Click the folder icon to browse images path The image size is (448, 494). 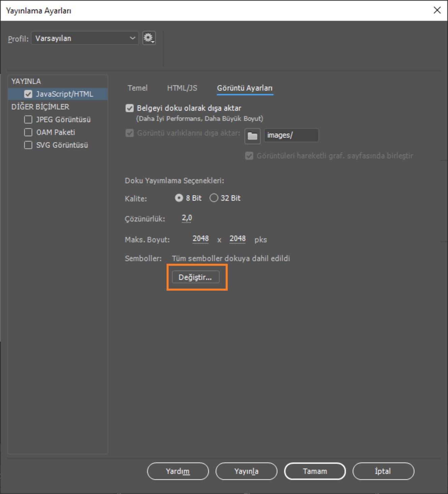pos(252,136)
